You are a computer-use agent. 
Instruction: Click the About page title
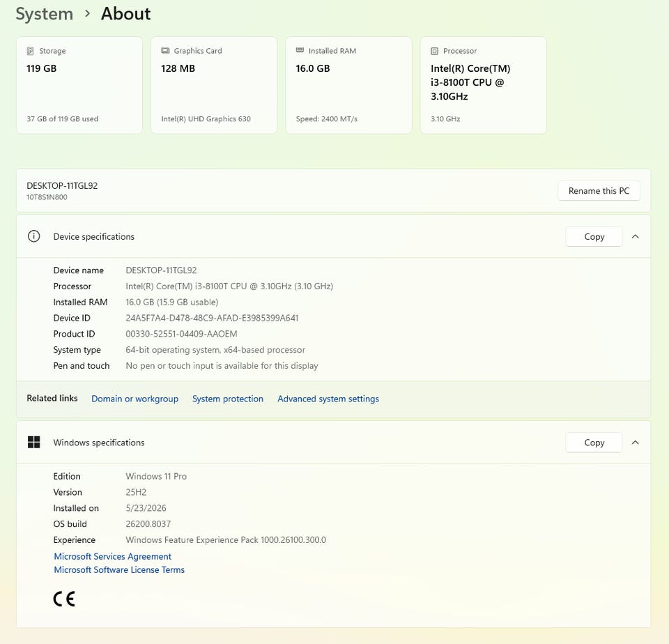click(x=126, y=14)
